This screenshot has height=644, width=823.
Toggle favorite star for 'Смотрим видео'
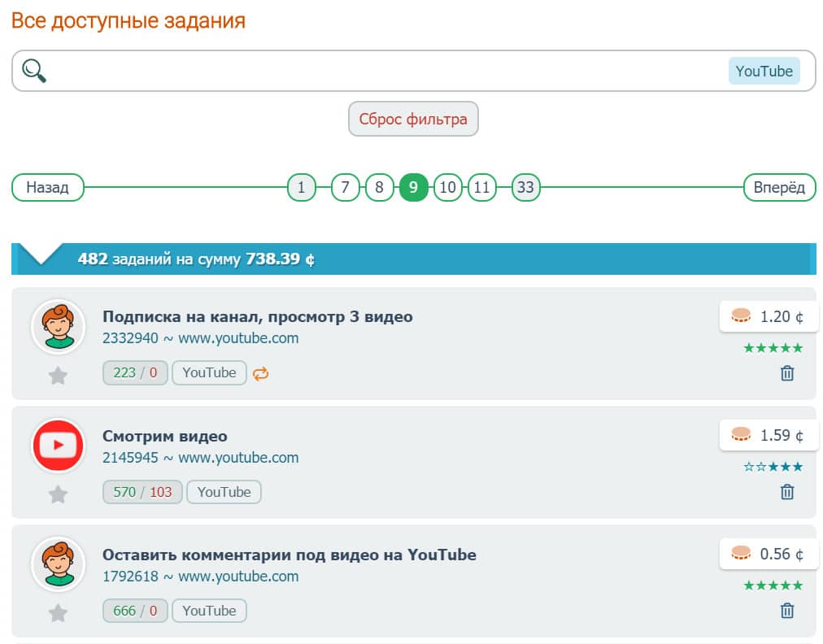58,494
